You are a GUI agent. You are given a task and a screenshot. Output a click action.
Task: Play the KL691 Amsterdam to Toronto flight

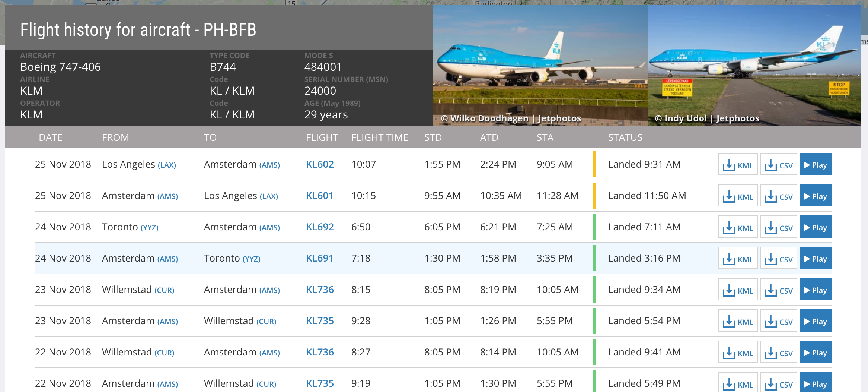pos(815,258)
